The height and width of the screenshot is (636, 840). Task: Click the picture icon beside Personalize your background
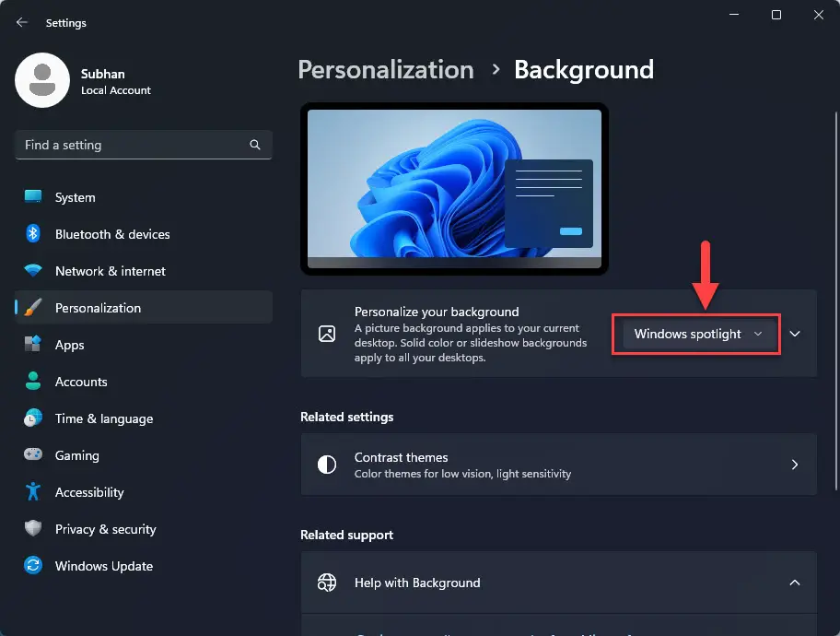tap(327, 334)
